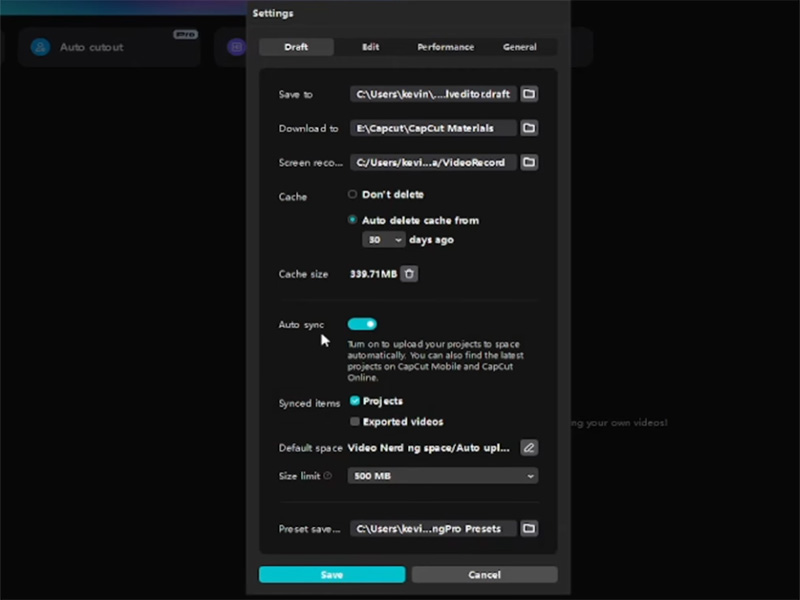Clear the cache using the trash icon
The height and width of the screenshot is (600, 800).
(x=409, y=273)
